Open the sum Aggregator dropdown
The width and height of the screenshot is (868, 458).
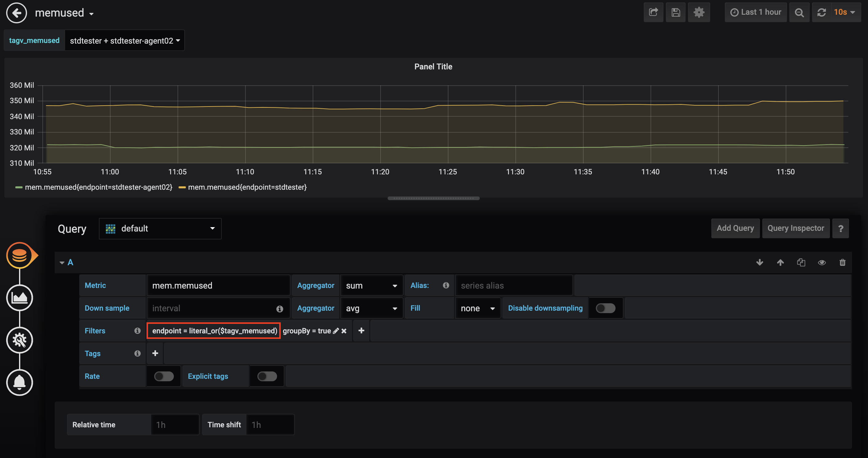pyautogui.click(x=371, y=285)
